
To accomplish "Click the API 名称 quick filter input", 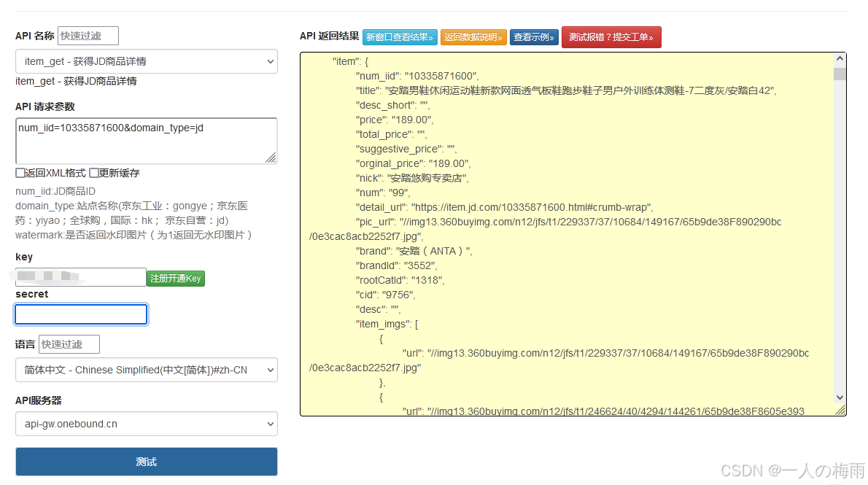I will [x=88, y=36].
